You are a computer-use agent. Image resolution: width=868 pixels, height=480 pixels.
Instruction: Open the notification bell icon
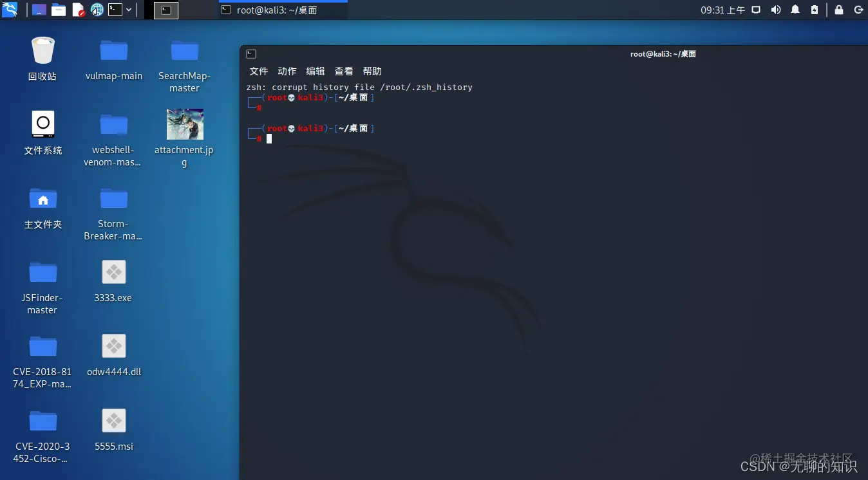coord(795,10)
